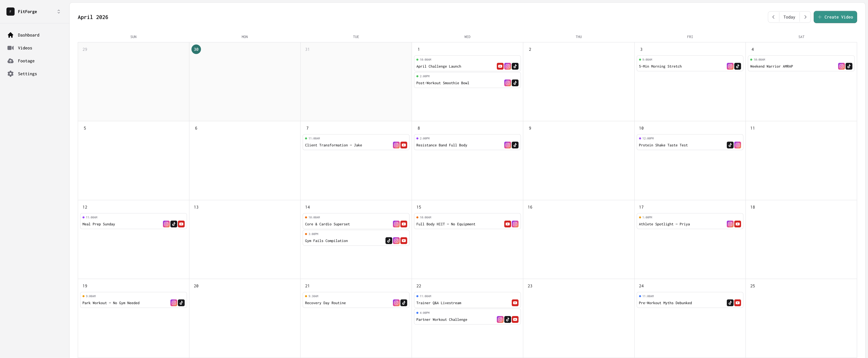Select the Videos camera icon in sidebar

click(x=11, y=48)
